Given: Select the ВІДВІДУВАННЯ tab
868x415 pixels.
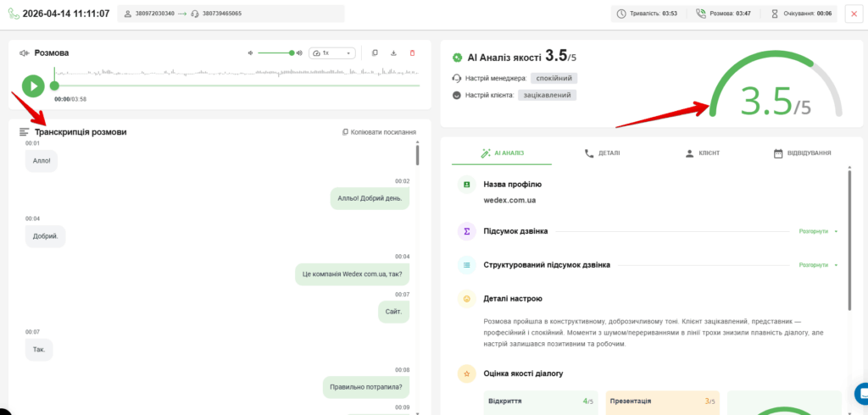Looking at the screenshot, I should pos(802,153).
